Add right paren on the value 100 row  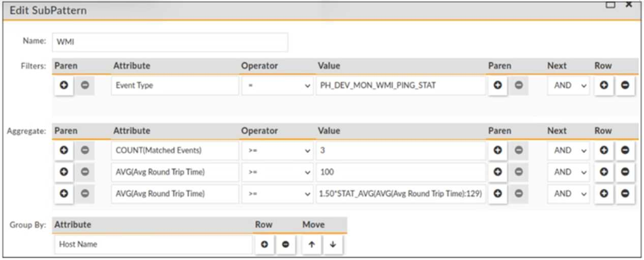pyautogui.click(x=498, y=172)
